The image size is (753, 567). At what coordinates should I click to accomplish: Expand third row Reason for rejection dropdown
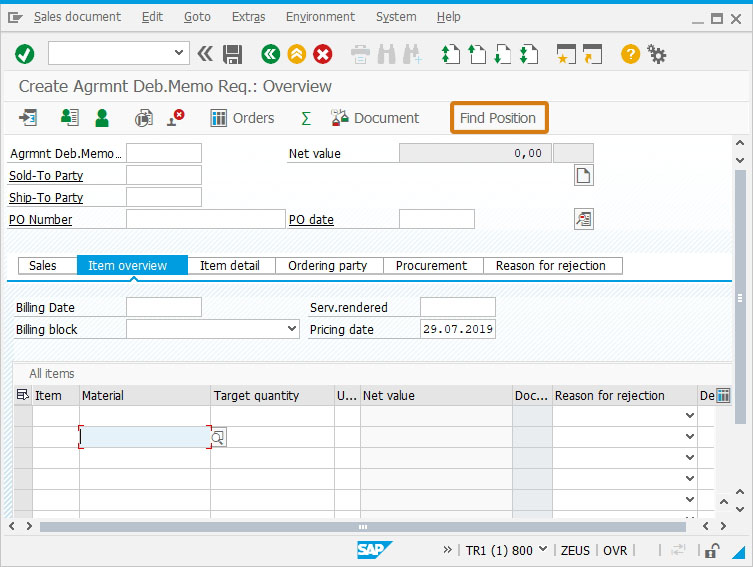point(690,458)
